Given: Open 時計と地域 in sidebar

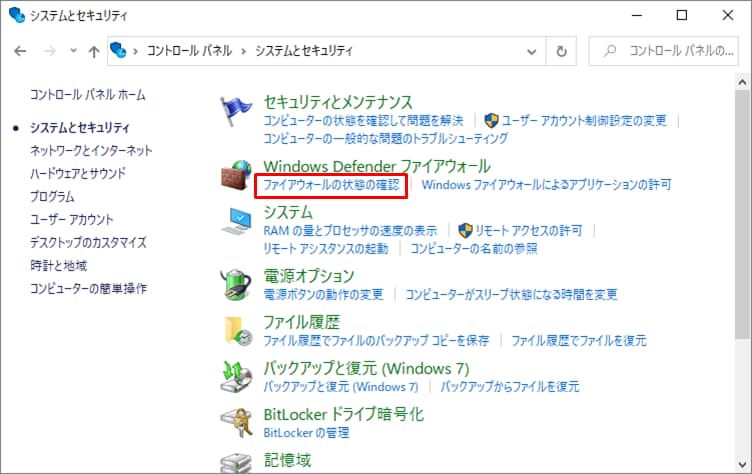Looking at the screenshot, I should [59, 265].
